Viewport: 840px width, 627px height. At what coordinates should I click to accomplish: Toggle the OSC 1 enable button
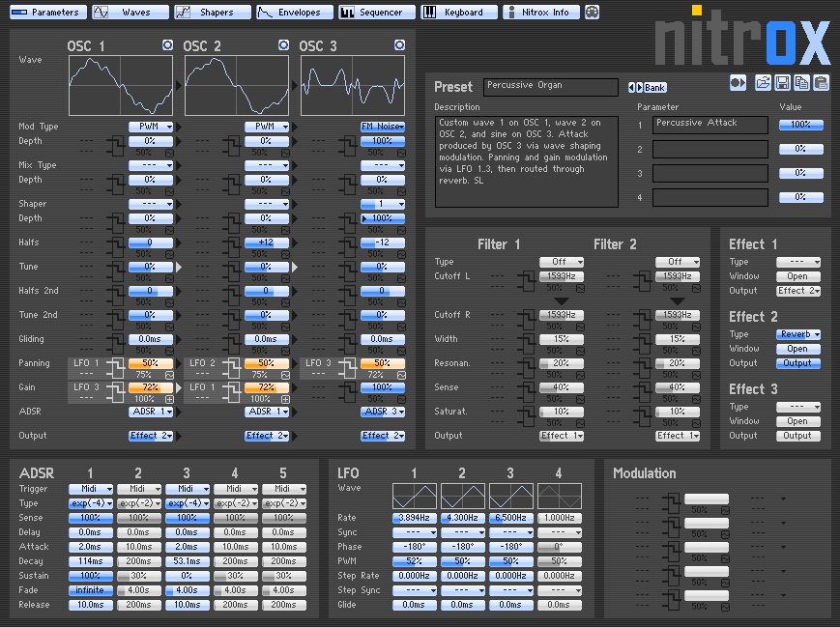(167, 45)
